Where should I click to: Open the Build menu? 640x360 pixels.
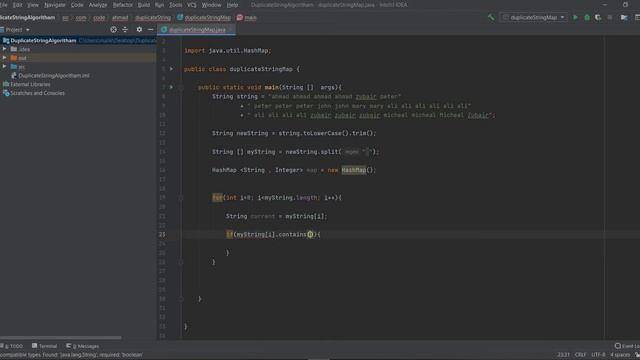coord(144,5)
